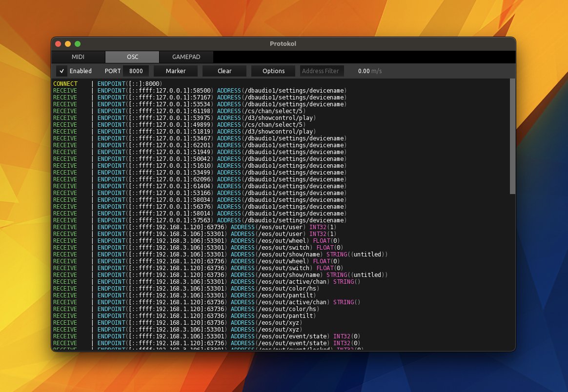Switch to the MIDI tab

(78, 57)
